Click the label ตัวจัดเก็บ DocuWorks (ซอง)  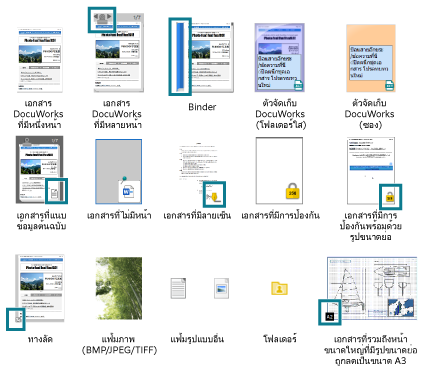[369, 114]
